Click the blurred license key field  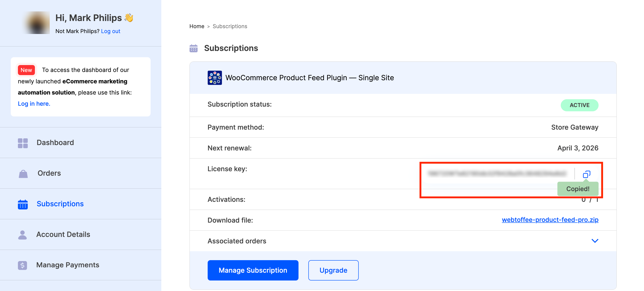(497, 174)
